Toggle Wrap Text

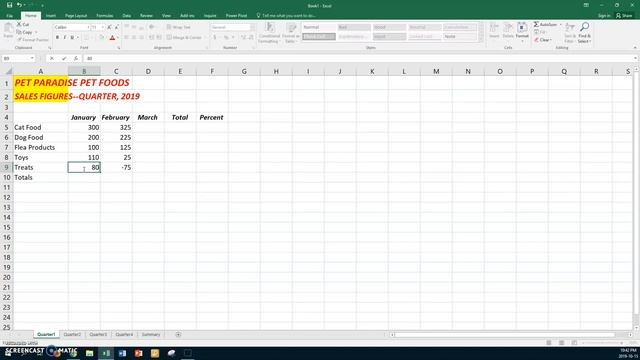(179, 27)
